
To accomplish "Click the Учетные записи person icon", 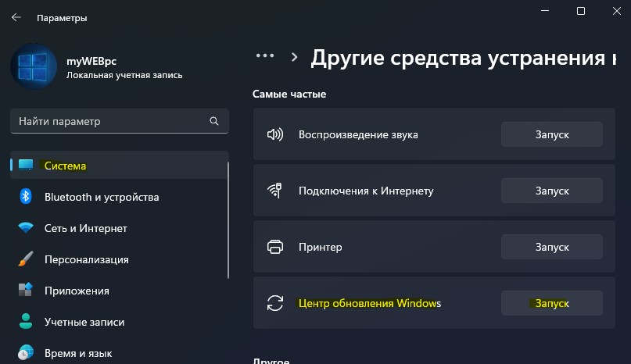I will [x=26, y=321].
